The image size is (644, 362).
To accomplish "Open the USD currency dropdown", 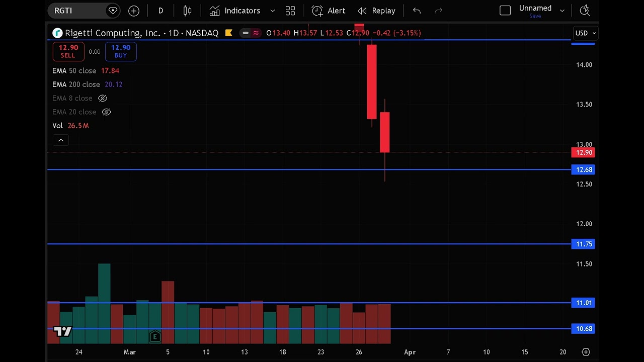I will click(586, 33).
